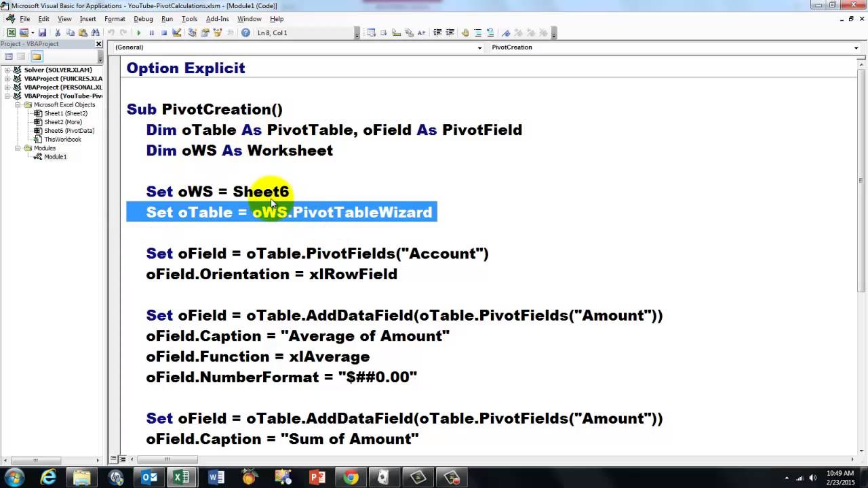Collapse the Microsoft Excel Objects folder
The image size is (868, 488).
tap(18, 105)
